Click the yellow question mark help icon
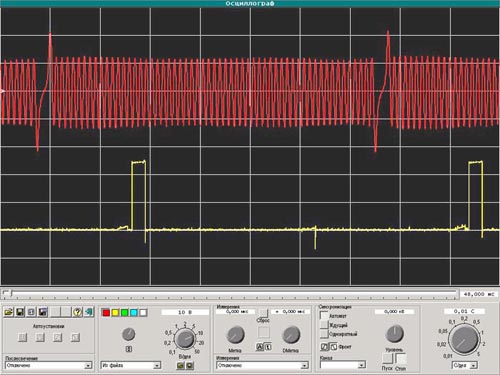The image size is (500, 375). 77,312
